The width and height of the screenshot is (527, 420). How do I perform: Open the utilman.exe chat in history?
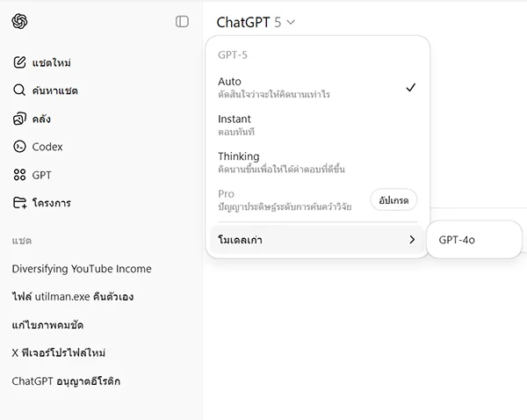tap(73, 297)
